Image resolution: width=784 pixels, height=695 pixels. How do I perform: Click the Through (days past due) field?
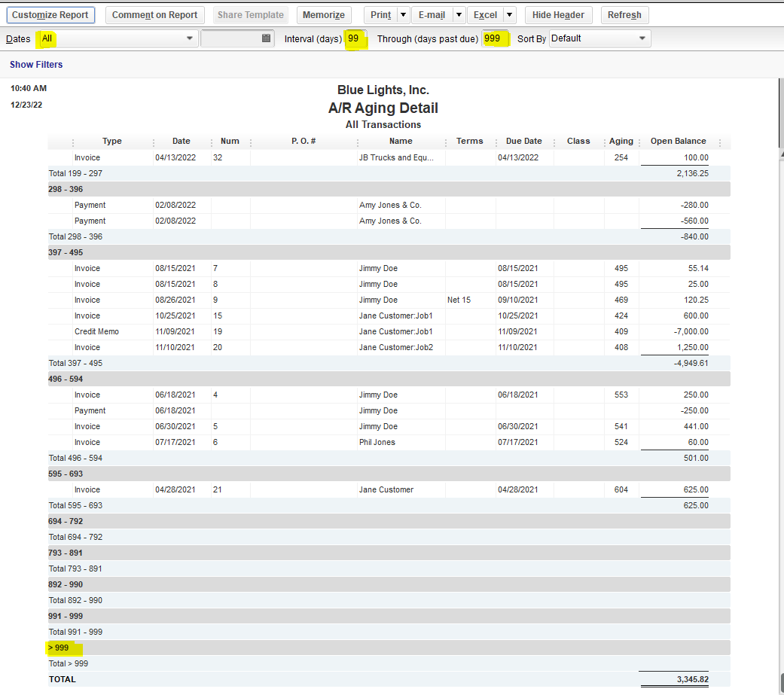click(495, 38)
